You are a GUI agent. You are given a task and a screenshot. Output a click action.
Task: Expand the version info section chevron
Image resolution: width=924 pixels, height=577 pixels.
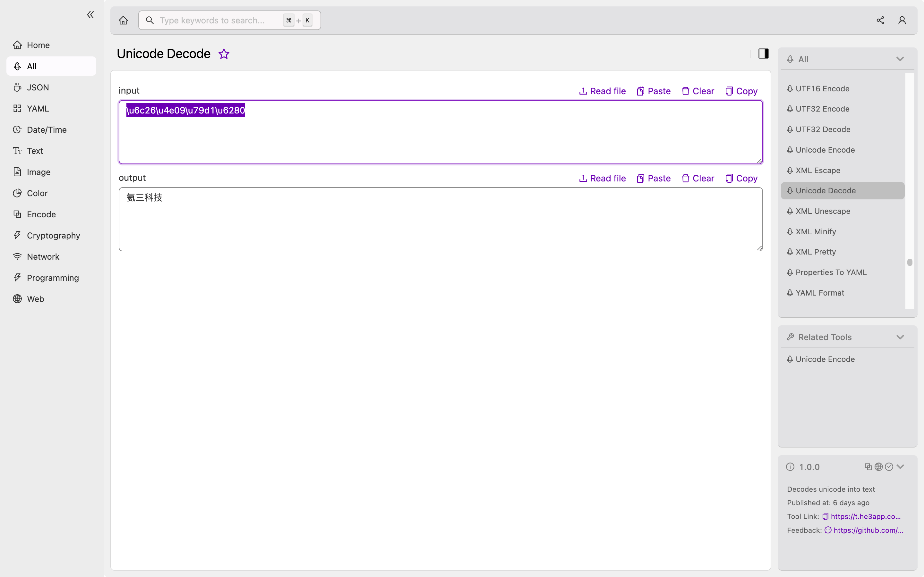click(x=901, y=467)
